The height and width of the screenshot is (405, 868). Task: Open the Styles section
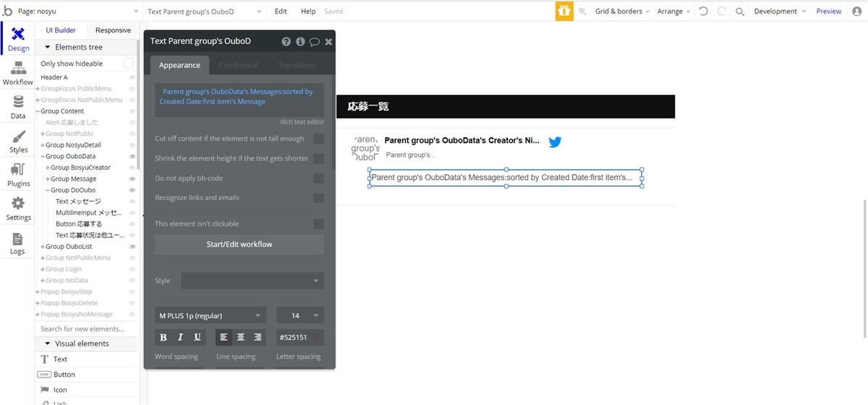point(18,142)
